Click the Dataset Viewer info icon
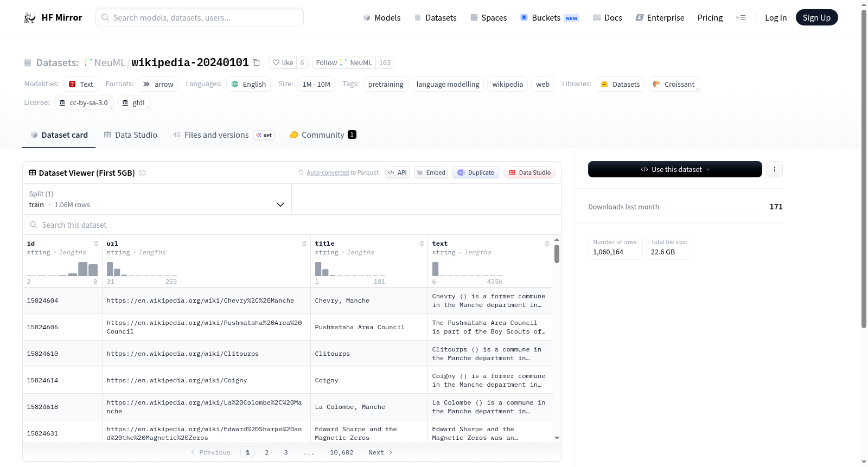The height and width of the screenshot is (467, 868). (x=142, y=173)
